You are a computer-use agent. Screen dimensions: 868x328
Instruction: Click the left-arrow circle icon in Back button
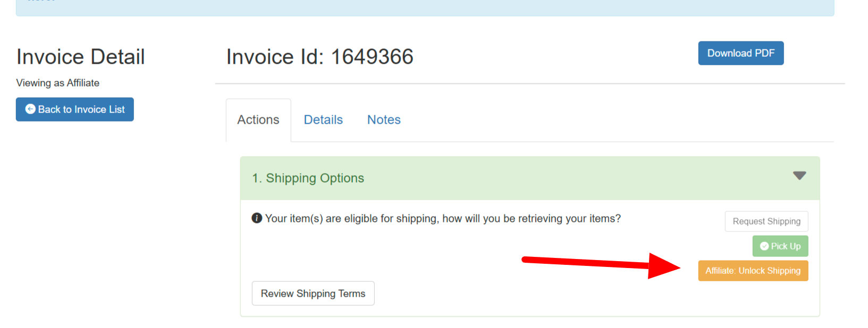tap(30, 109)
